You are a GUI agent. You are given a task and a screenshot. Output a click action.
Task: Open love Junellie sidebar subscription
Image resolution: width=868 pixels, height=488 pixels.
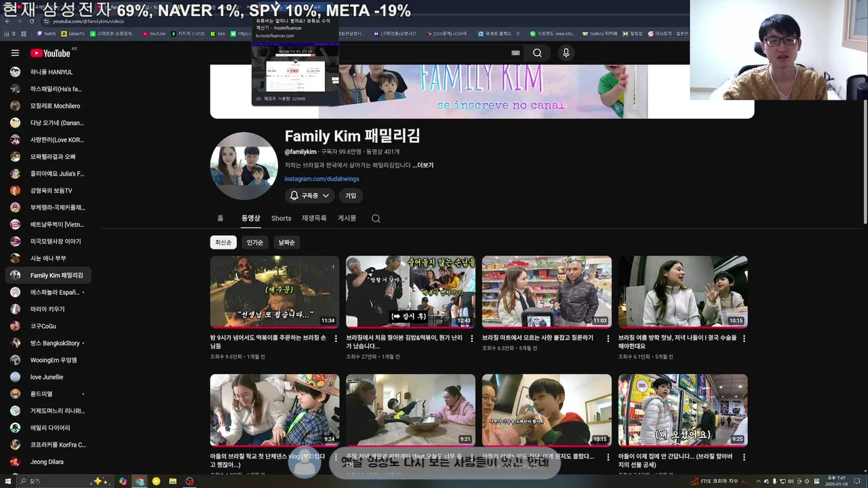tap(47, 377)
